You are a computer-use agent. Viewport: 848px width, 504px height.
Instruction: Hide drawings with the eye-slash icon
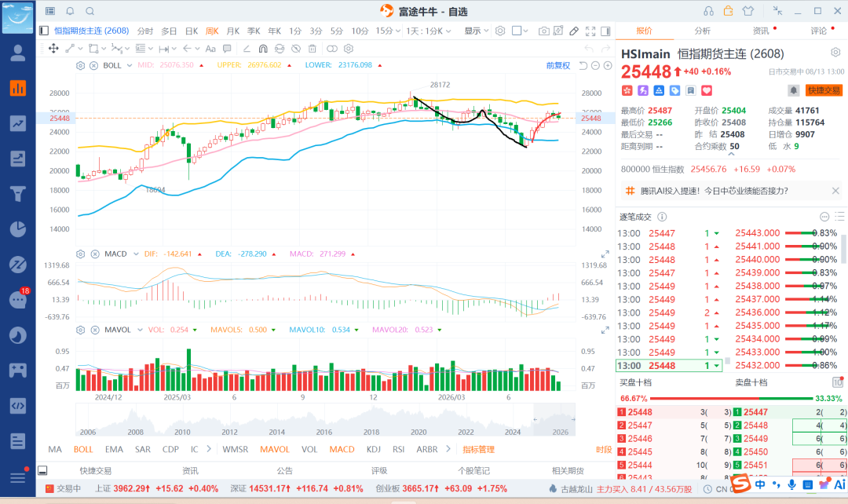click(296, 49)
